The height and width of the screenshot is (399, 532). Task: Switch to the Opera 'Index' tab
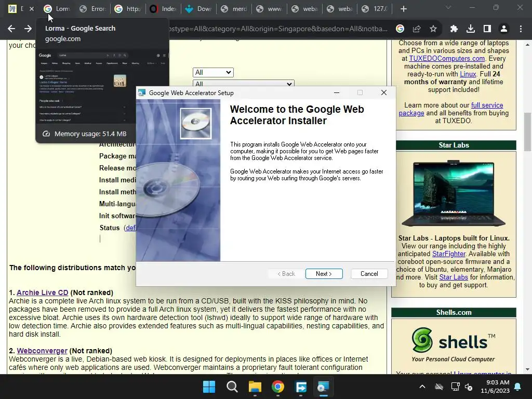163,9
